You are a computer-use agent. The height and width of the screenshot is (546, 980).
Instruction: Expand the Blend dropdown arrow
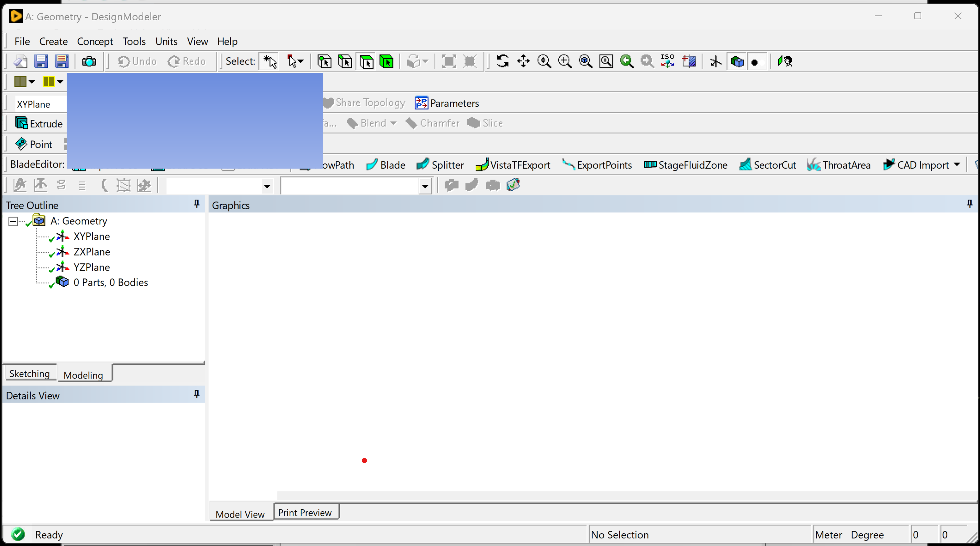[x=393, y=123]
